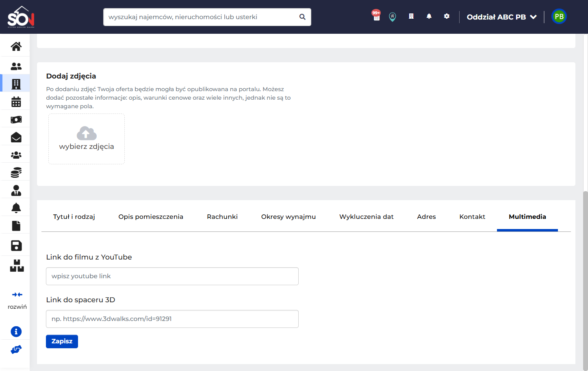Click the handshake icon in sidebar
Image resolution: width=588 pixels, height=371 pixels.
click(16, 349)
